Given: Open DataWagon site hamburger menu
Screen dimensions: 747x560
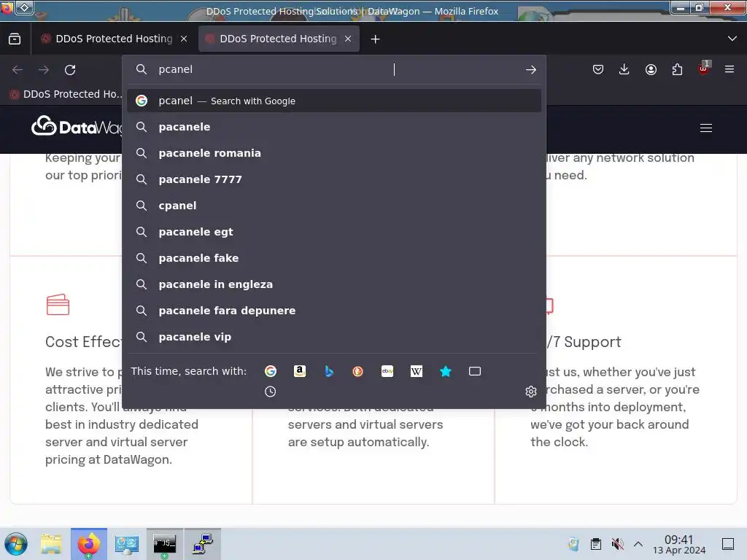Looking at the screenshot, I should 706,128.
